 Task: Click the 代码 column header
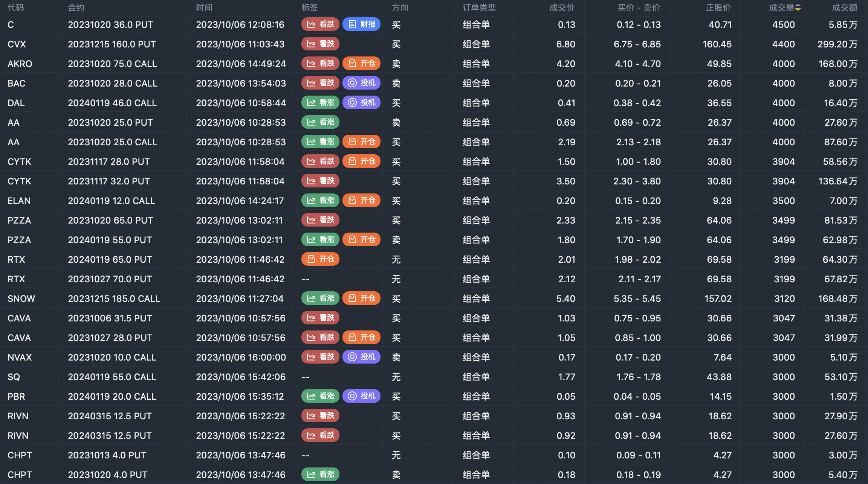[x=15, y=8]
